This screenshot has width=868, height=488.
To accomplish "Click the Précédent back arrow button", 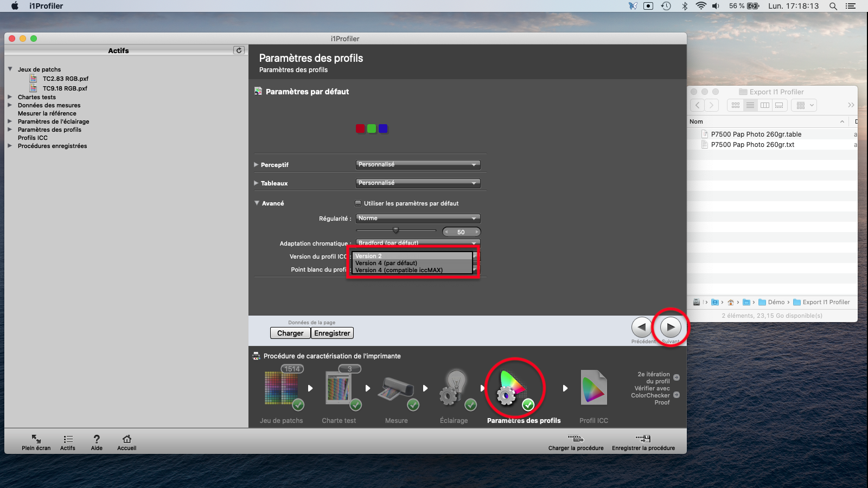I will [x=642, y=327].
